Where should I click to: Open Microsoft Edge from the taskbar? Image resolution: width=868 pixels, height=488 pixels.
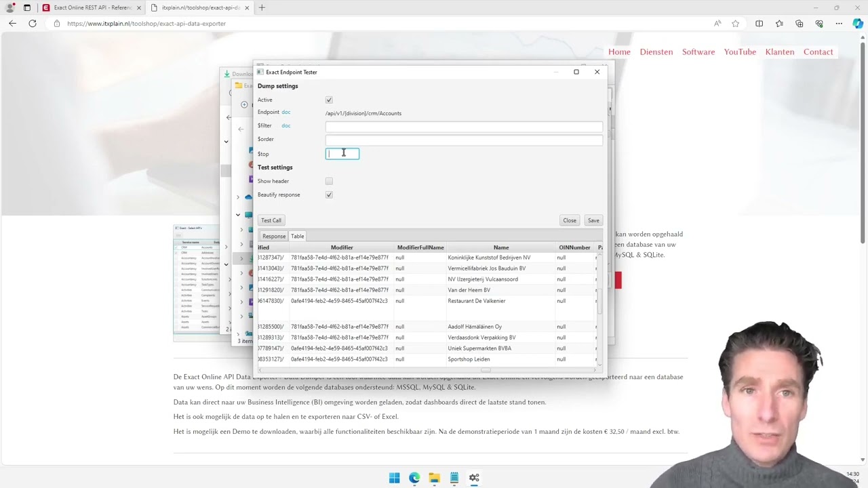click(x=414, y=478)
